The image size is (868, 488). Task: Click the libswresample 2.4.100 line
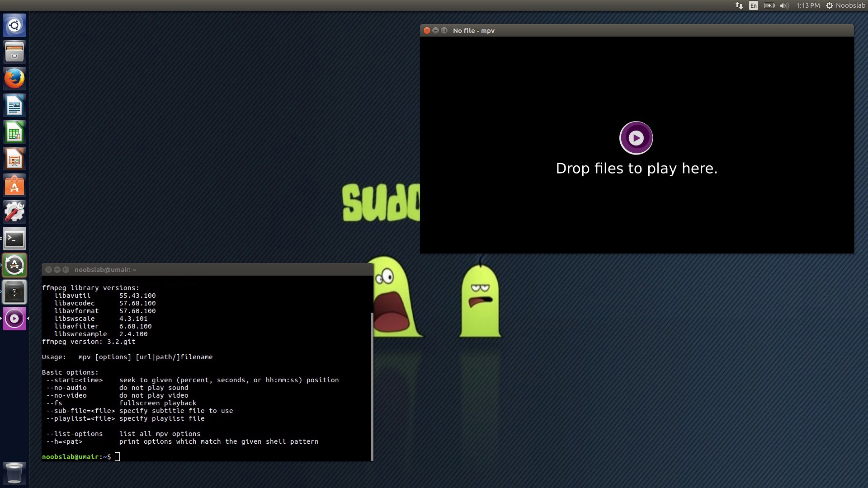[101, 334]
